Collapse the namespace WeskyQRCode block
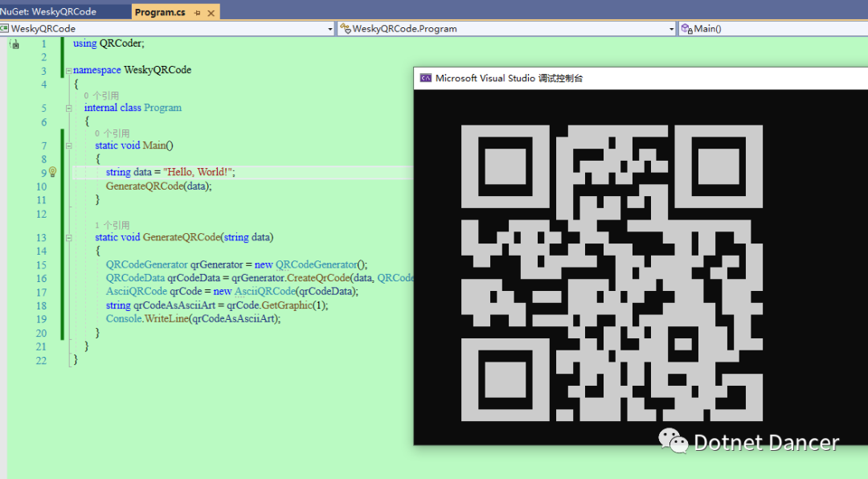868x479 pixels. tap(68, 71)
